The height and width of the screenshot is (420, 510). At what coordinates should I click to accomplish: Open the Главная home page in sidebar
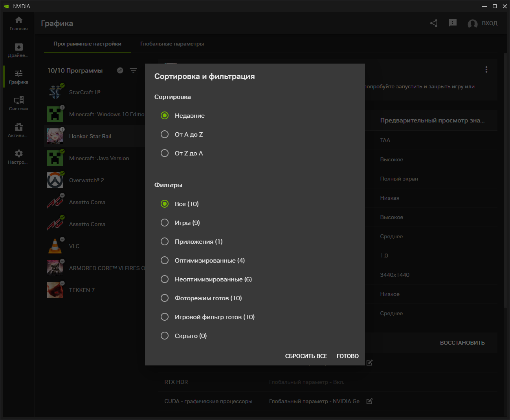[18, 24]
